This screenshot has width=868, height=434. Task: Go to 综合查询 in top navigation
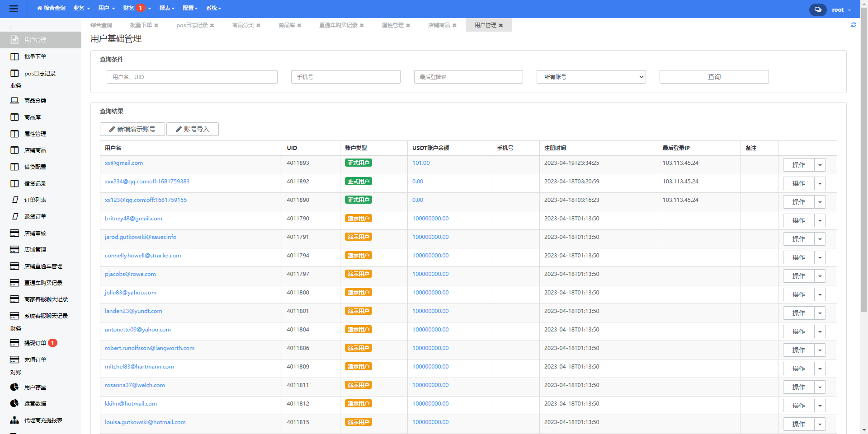pyautogui.click(x=51, y=8)
